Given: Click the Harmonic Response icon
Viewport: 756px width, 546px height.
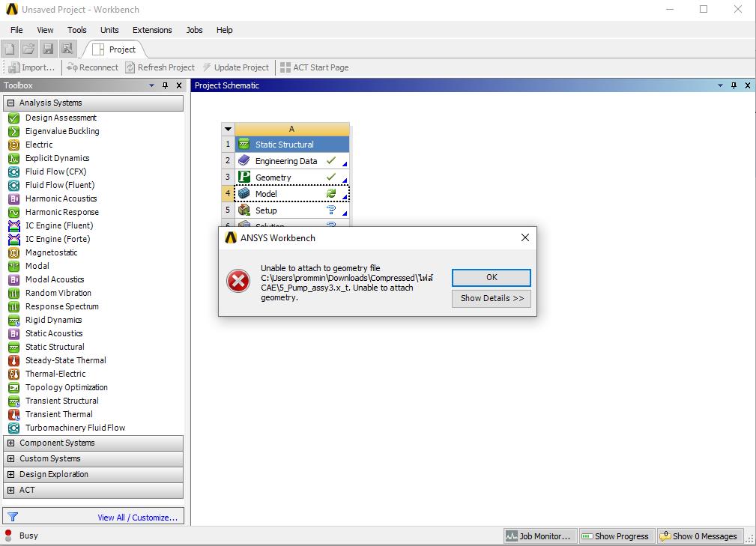Looking at the screenshot, I should 14,212.
